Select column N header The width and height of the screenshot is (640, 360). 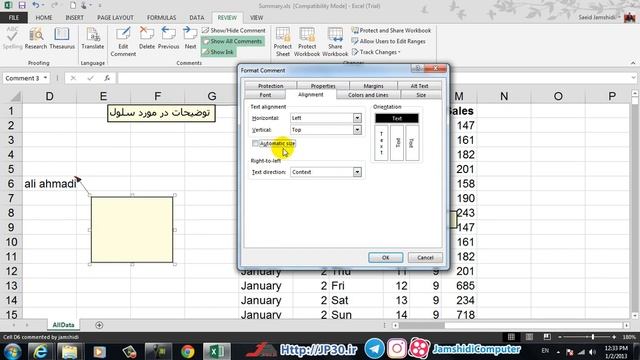coord(504,96)
